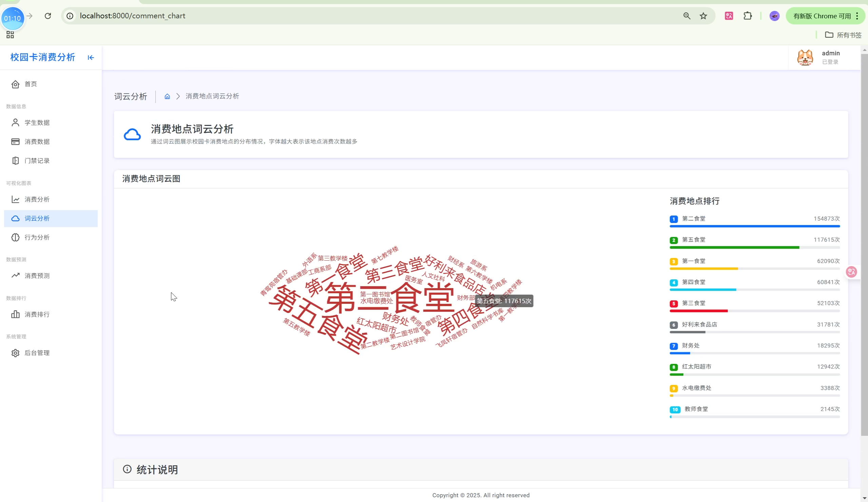Click the 行为分析 brain icon
This screenshot has height=502, width=868.
point(15,238)
